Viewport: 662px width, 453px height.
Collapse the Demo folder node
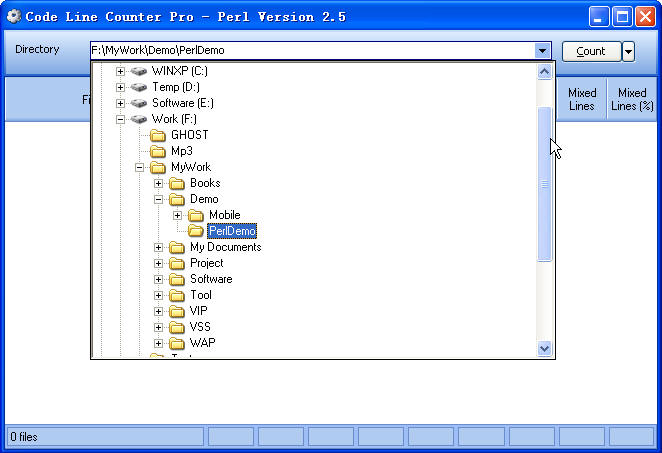(x=159, y=199)
